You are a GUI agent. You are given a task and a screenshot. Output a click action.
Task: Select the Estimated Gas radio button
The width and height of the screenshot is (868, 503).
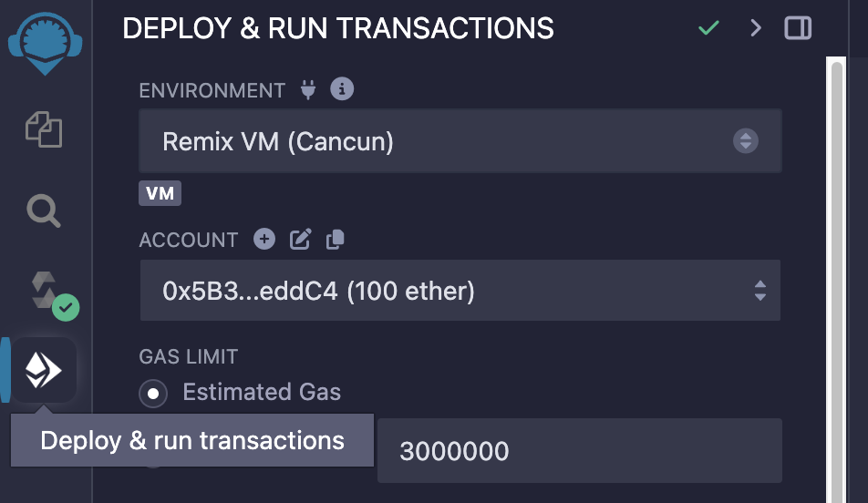[x=153, y=393]
